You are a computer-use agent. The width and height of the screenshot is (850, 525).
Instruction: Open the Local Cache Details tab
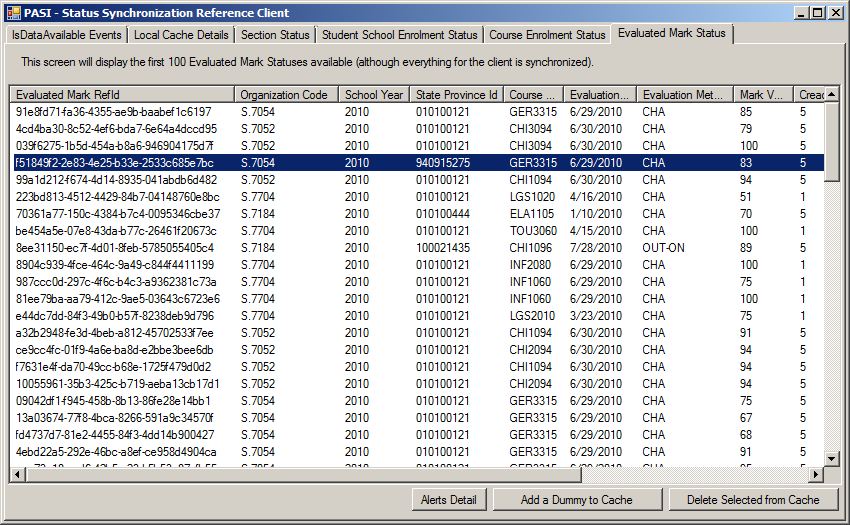181,35
